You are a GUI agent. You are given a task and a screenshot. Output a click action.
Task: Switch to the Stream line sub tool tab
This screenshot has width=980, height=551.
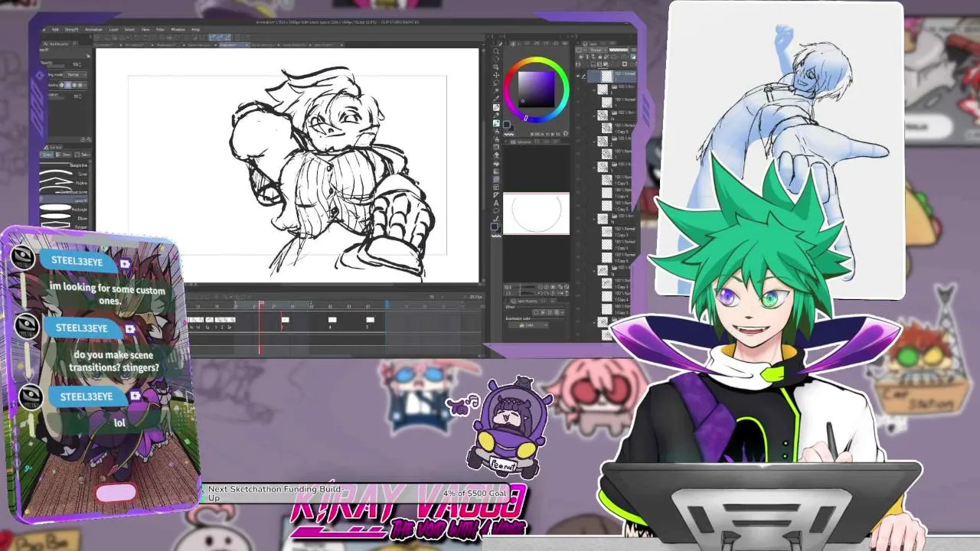tap(64, 155)
